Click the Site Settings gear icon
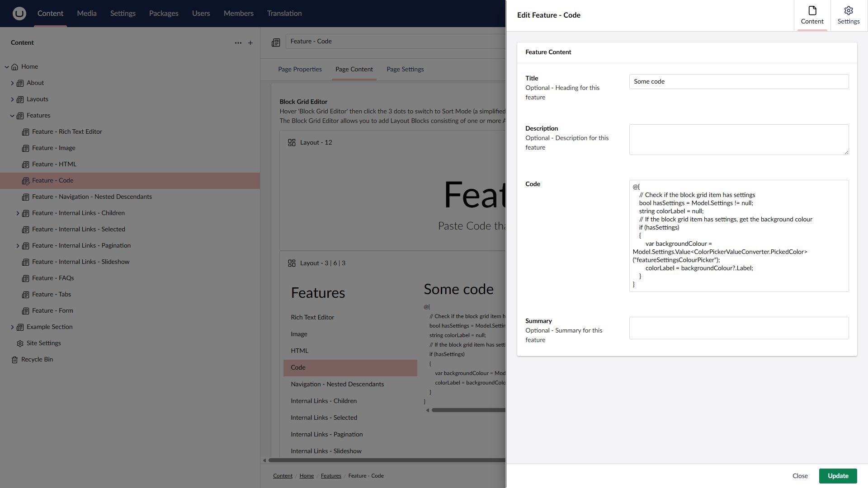Image resolution: width=868 pixels, height=488 pixels. [20, 343]
